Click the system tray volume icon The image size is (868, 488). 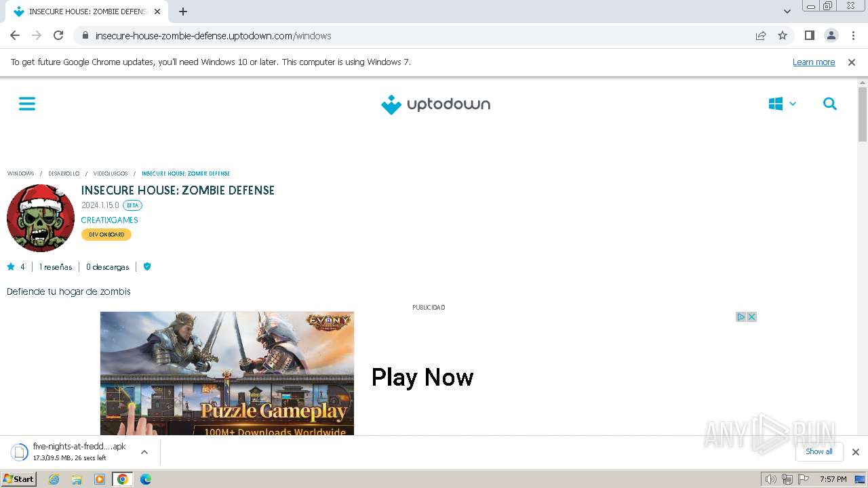pyautogui.click(x=770, y=479)
